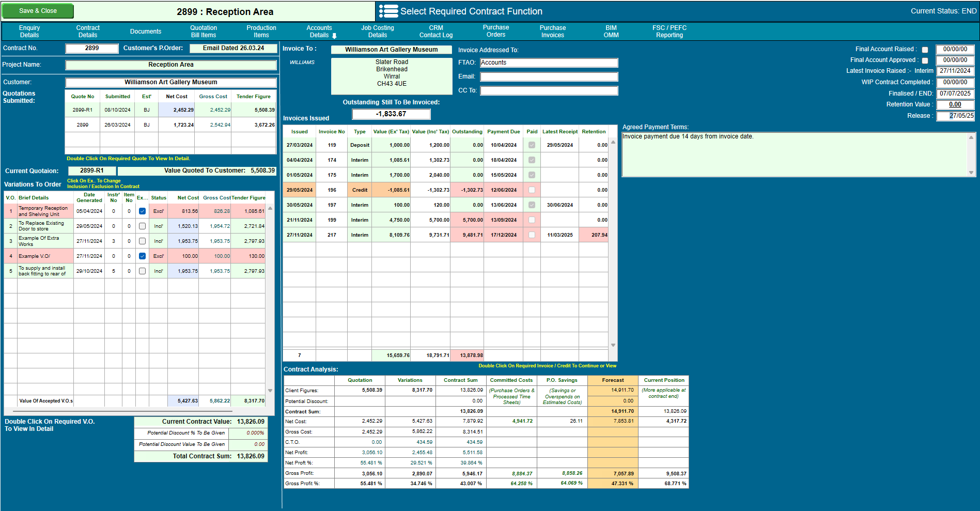Open the FSC / PEFC Reporting tab
The width and height of the screenshot is (980, 511).
(670, 32)
